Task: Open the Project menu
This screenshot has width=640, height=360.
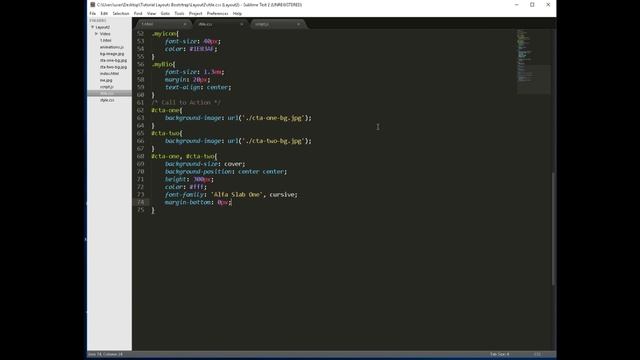Action: (196, 13)
